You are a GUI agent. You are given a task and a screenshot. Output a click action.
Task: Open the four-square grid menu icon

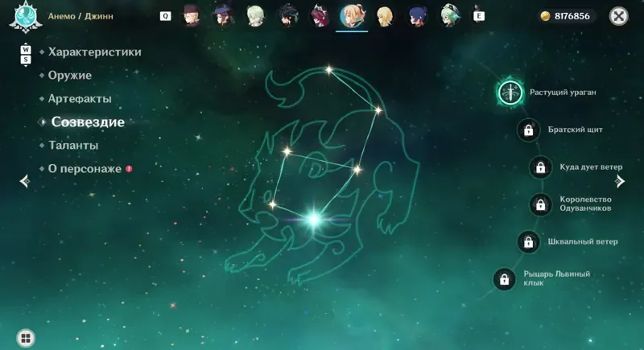click(x=26, y=338)
